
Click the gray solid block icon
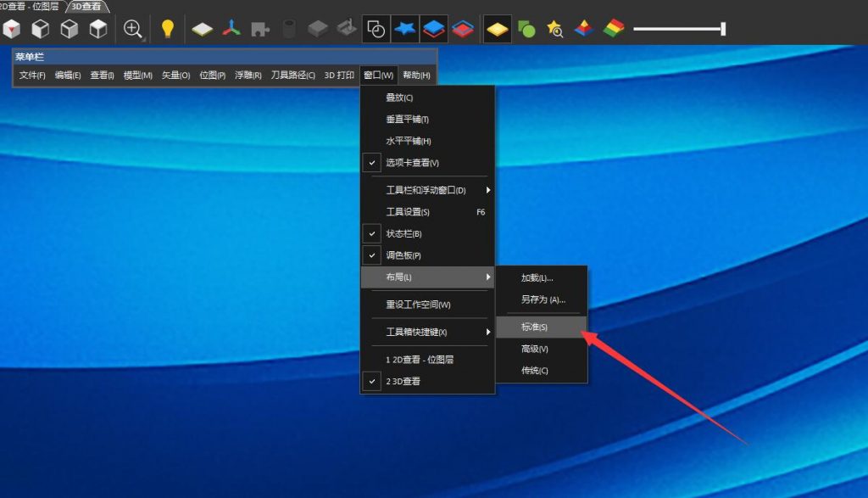pyautogui.click(x=318, y=29)
